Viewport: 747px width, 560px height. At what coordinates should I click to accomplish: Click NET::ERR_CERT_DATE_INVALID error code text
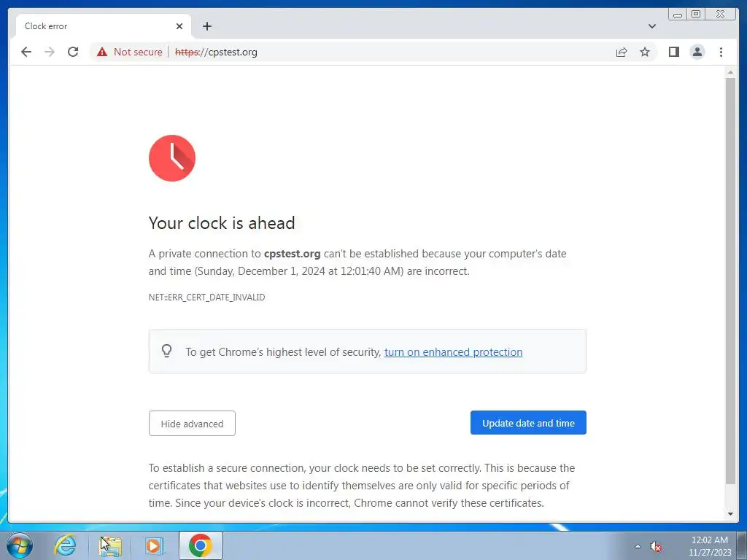point(206,297)
